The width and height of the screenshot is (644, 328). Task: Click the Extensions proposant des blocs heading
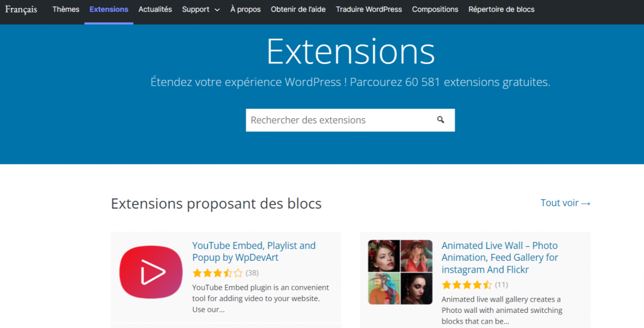(216, 204)
